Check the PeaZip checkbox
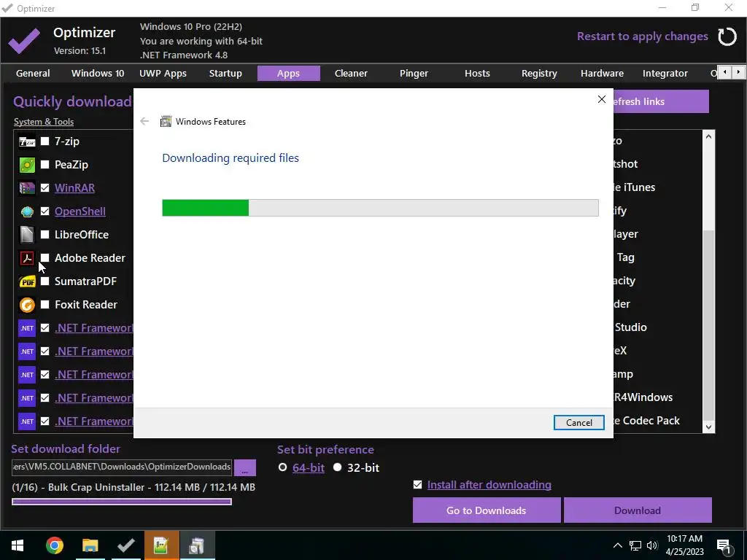 [x=44, y=165]
